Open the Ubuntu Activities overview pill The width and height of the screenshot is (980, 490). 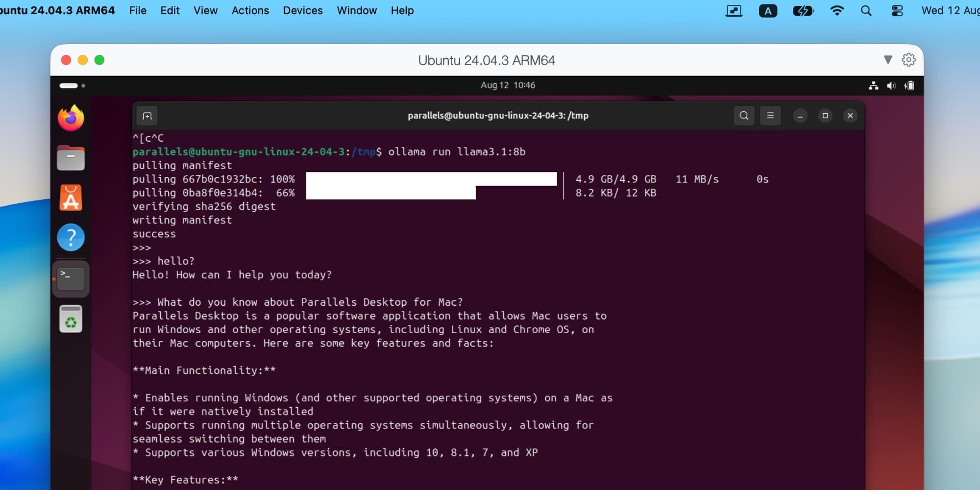[x=72, y=86]
